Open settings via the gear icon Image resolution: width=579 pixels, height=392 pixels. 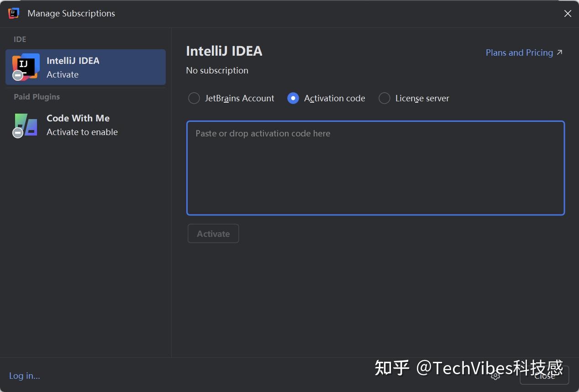pyautogui.click(x=495, y=376)
